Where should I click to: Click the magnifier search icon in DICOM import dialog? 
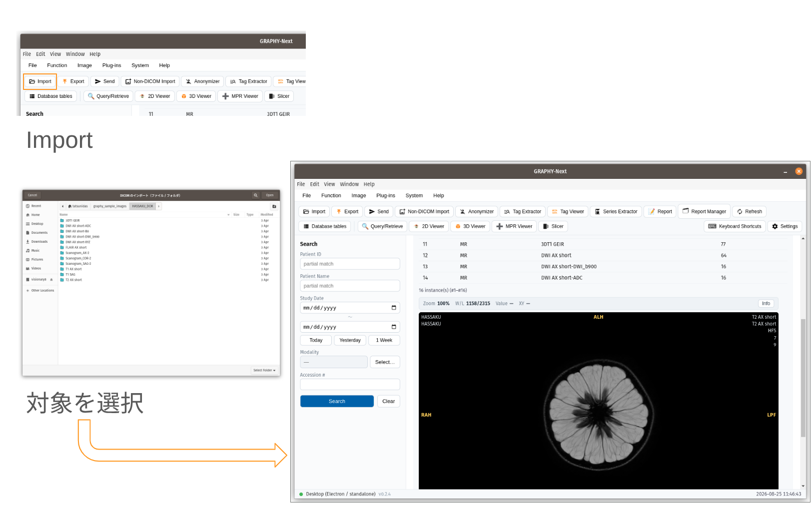255,195
